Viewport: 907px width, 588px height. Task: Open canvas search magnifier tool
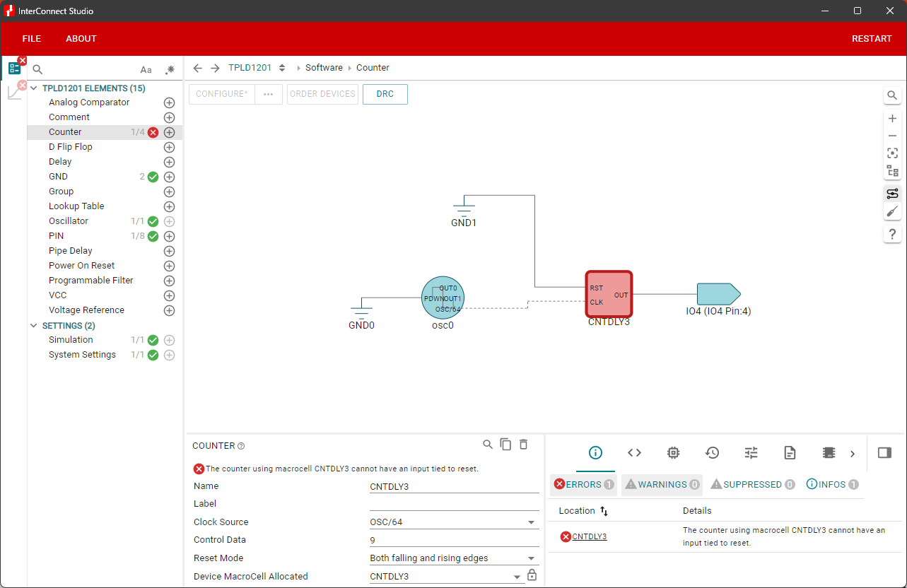(x=892, y=95)
